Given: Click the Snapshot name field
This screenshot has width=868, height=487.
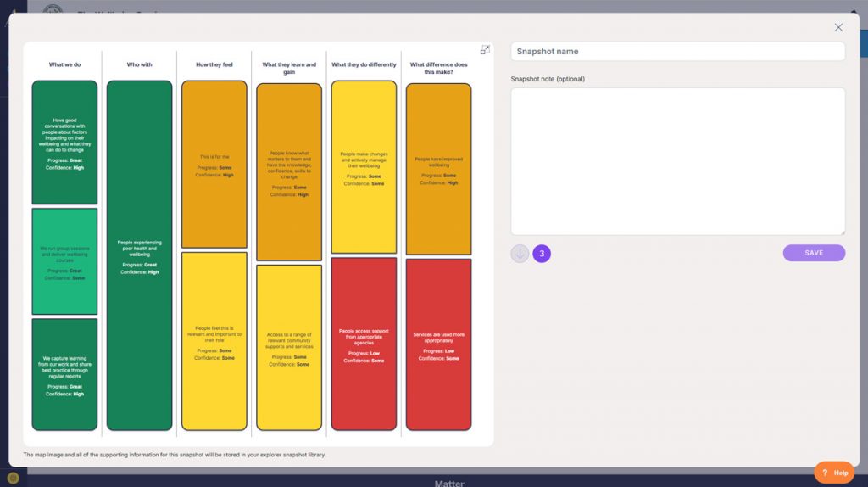Looking at the screenshot, I should (677, 52).
